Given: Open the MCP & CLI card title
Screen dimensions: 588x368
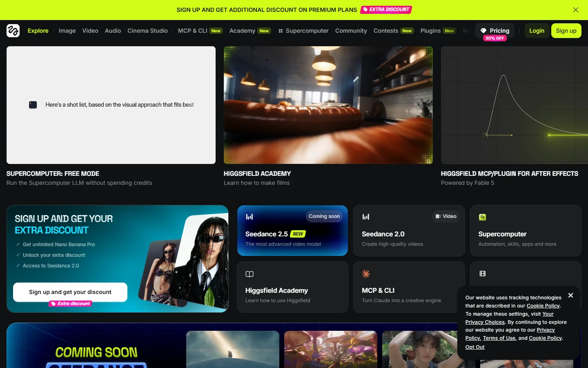Looking at the screenshot, I should click(378, 290).
